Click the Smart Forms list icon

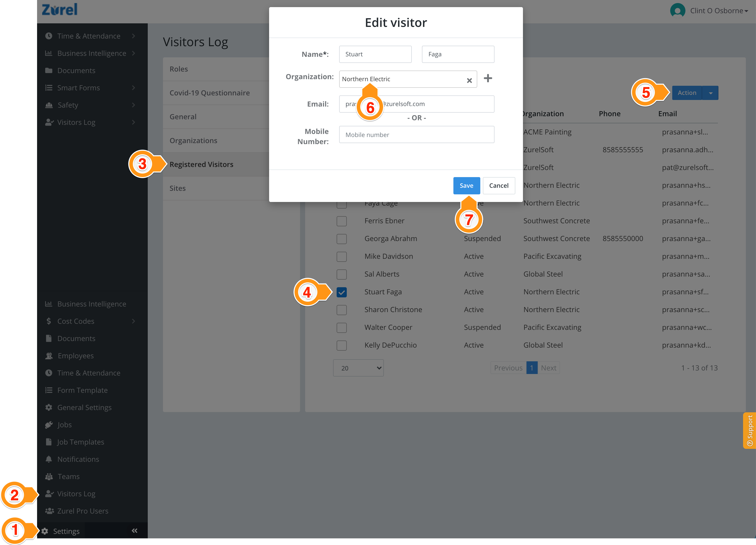pyautogui.click(x=49, y=88)
